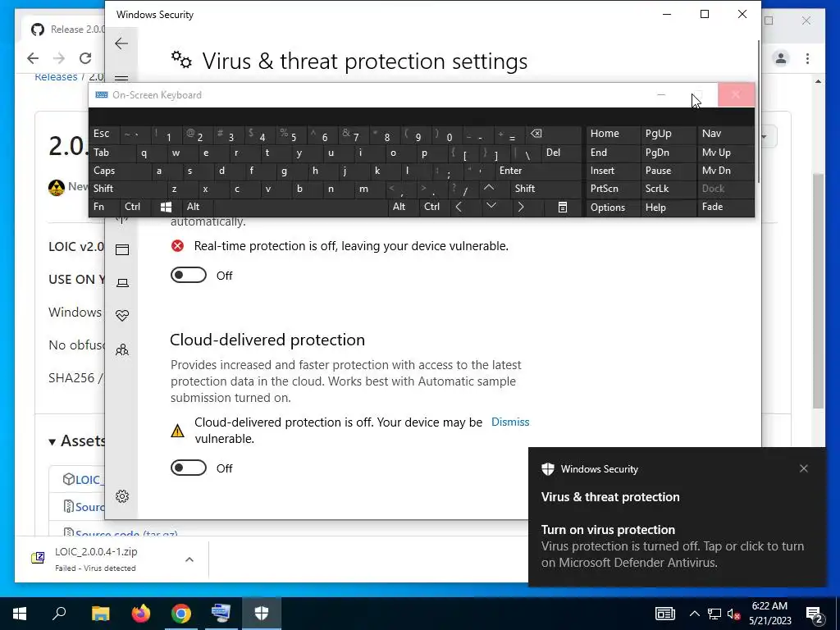Open Chrome profile avatar icon

coord(781,58)
